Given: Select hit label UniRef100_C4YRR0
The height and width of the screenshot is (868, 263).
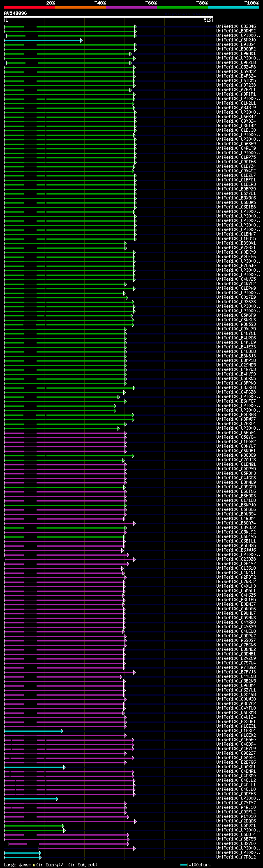Looking at the screenshot, I should click(x=236, y=623).
